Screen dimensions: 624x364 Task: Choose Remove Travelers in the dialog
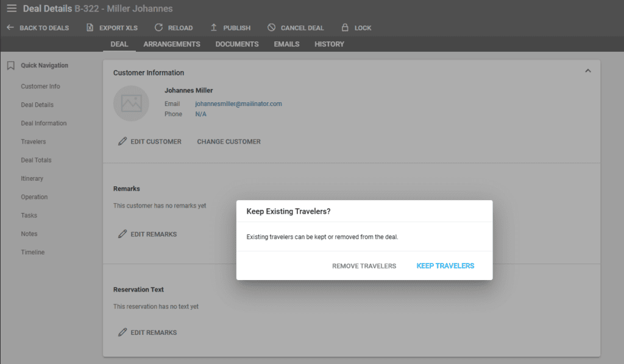364,266
